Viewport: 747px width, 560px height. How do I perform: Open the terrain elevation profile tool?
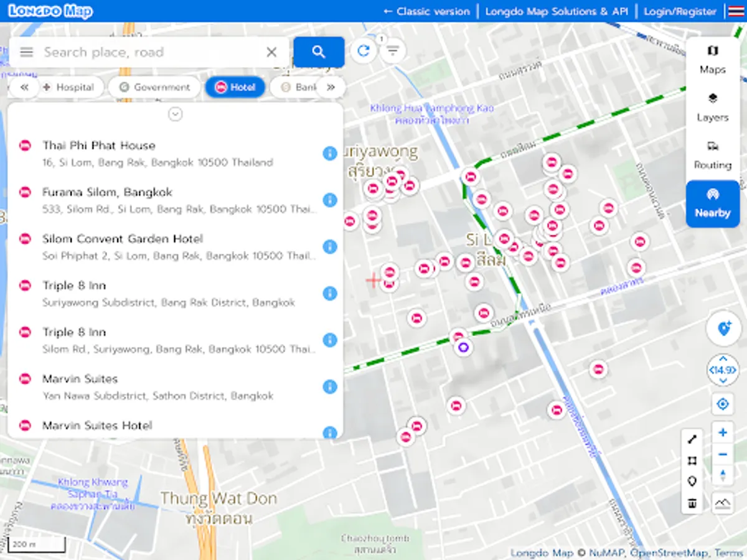click(722, 504)
